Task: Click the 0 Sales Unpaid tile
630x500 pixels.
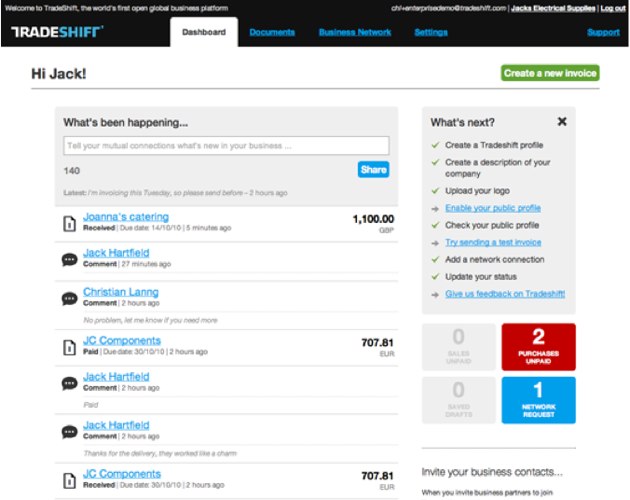Action: pyautogui.click(x=458, y=347)
